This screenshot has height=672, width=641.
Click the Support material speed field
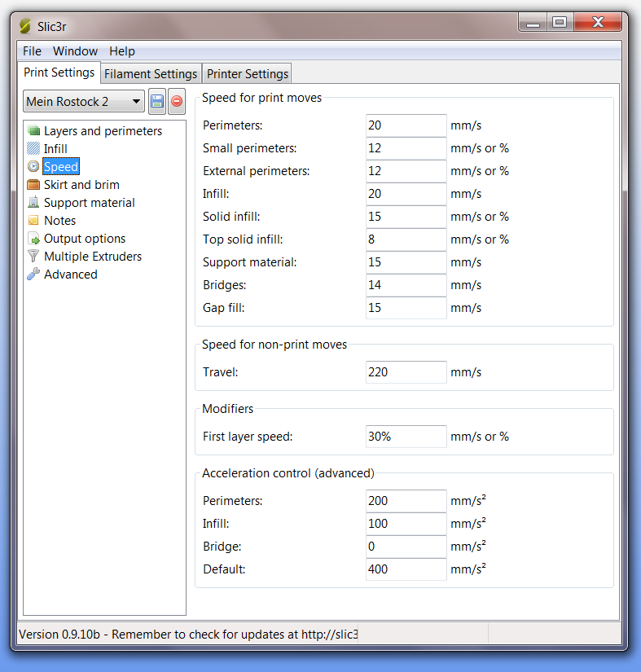[x=406, y=262]
